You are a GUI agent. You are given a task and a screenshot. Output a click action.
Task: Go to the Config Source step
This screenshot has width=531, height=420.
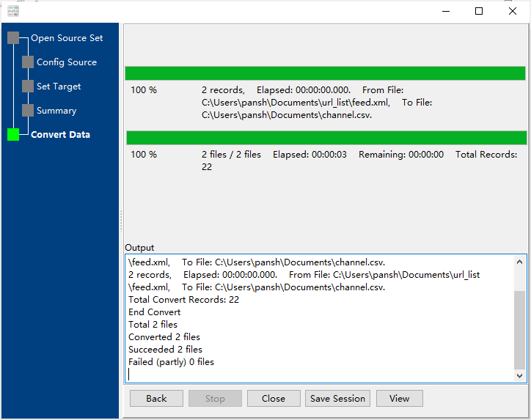pyautogui.click(x=67, y=62)
